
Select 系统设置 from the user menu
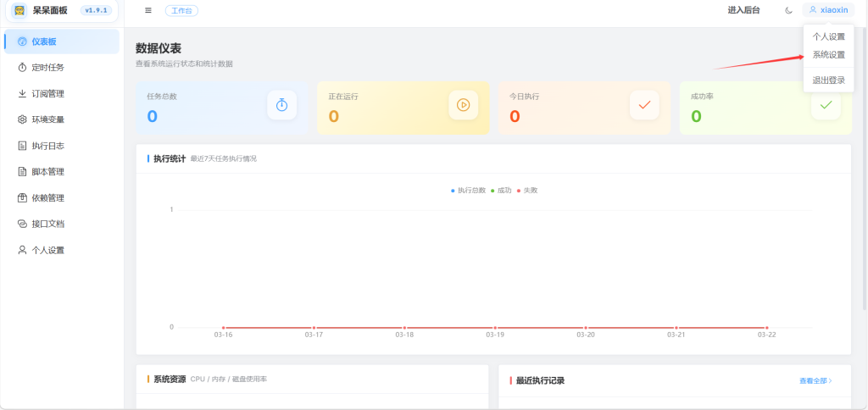coord(828,54)
